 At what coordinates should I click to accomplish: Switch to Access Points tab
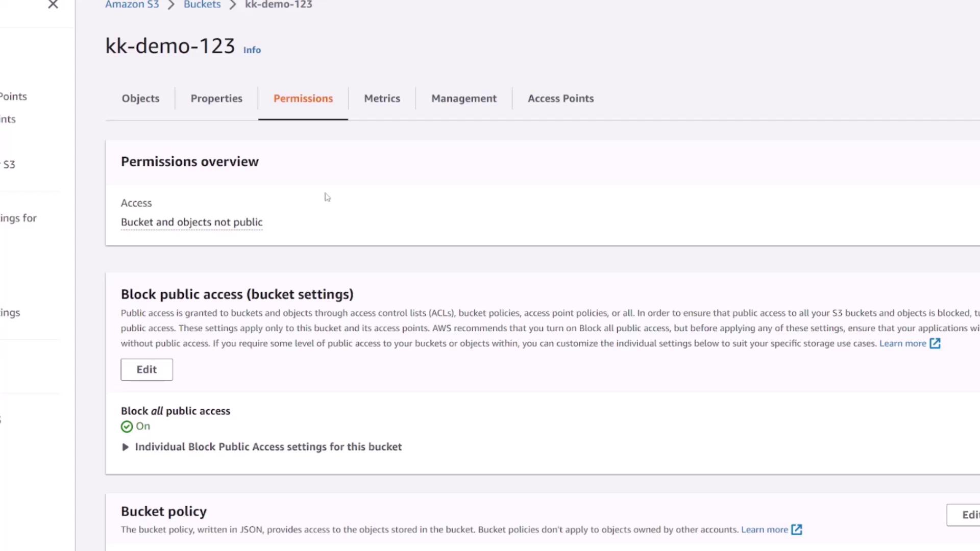point(560,98)
